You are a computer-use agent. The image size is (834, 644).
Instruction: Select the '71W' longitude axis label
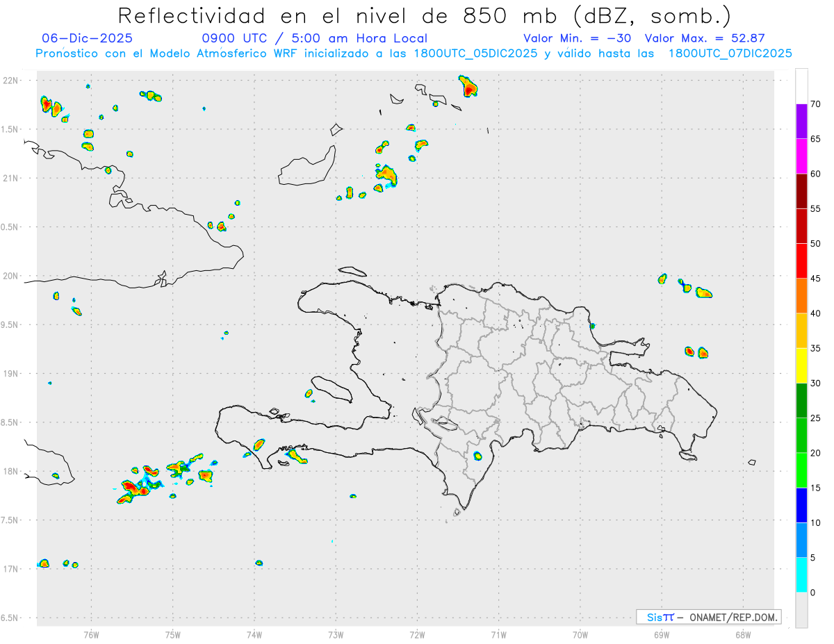[x=498, y=634]
